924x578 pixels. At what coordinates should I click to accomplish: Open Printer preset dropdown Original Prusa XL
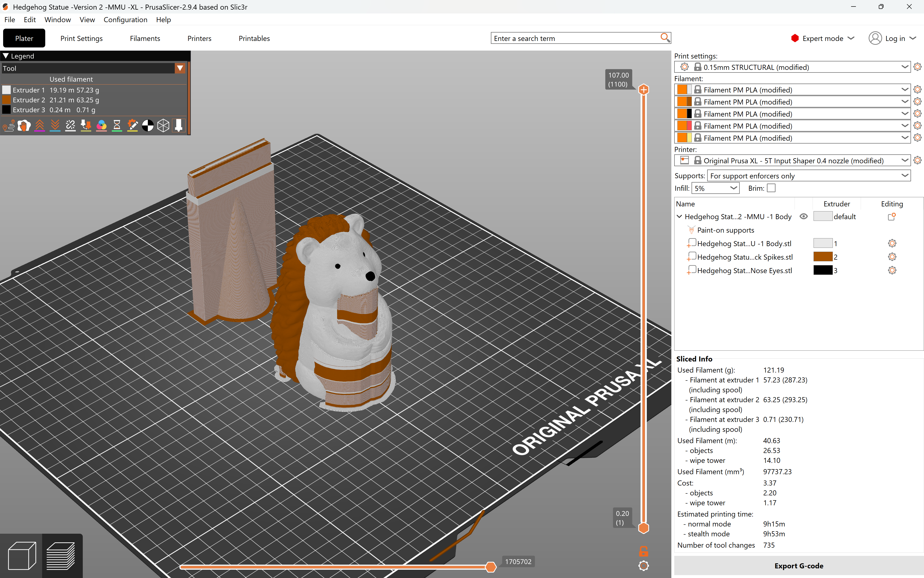[x=905, y=161]
